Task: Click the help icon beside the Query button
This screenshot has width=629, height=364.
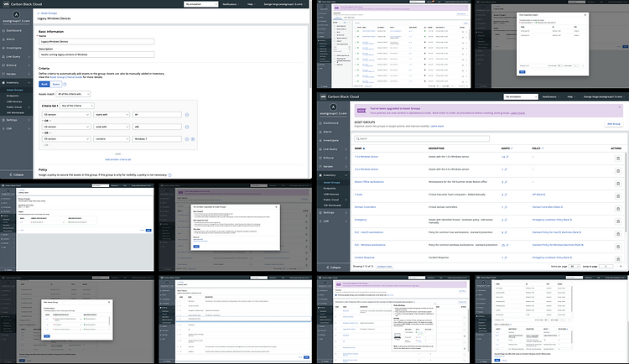Action: pyautogui.click(x=65, y=84)
